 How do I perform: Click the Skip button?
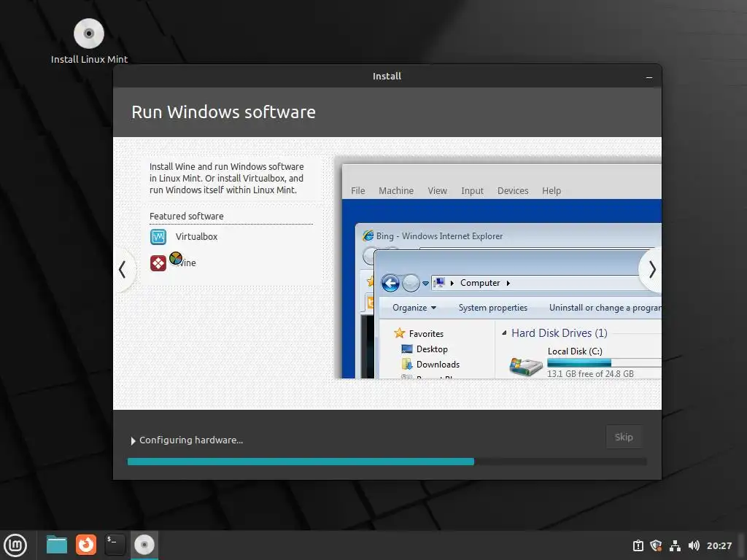[624, 437]
